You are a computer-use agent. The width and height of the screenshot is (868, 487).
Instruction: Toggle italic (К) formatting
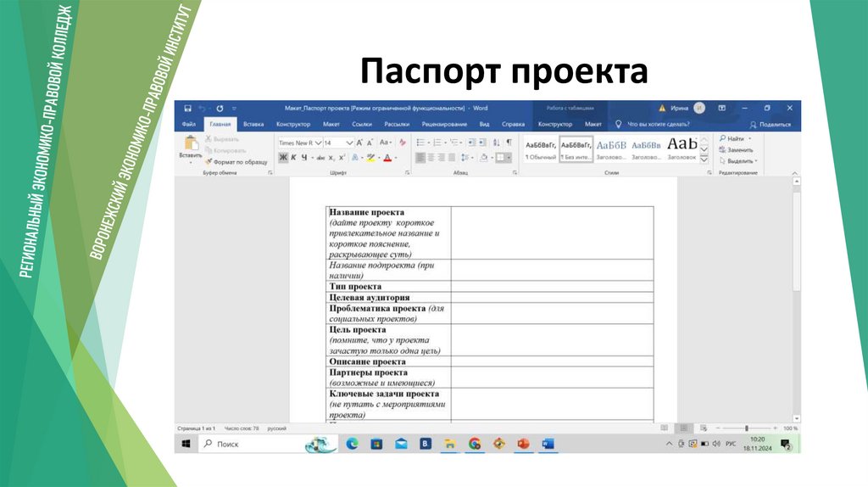pos(292,158)
